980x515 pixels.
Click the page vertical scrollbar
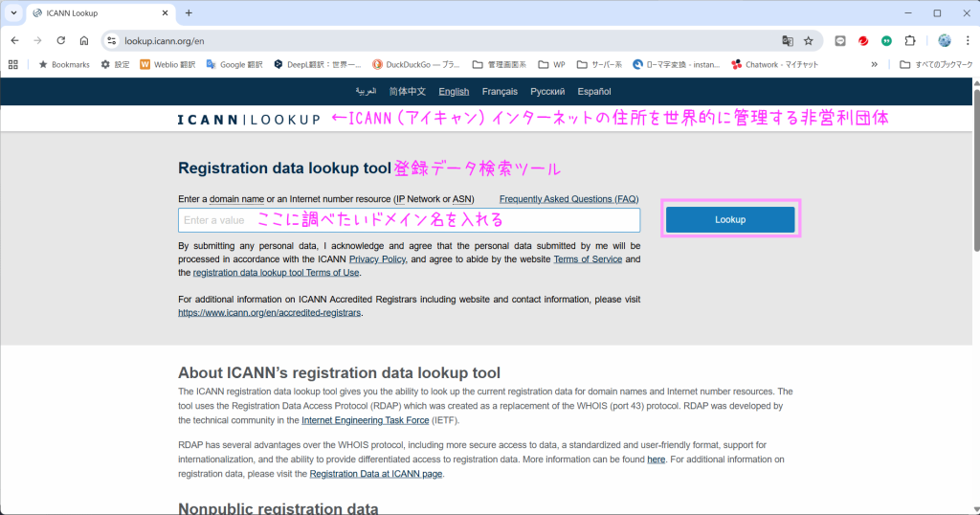[973, 287]
